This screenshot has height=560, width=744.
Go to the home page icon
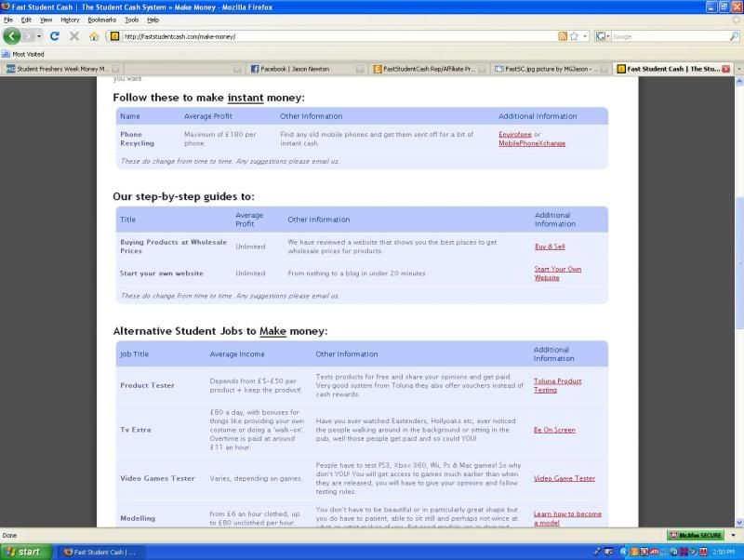pyautogui.click(x=94, y=36)
